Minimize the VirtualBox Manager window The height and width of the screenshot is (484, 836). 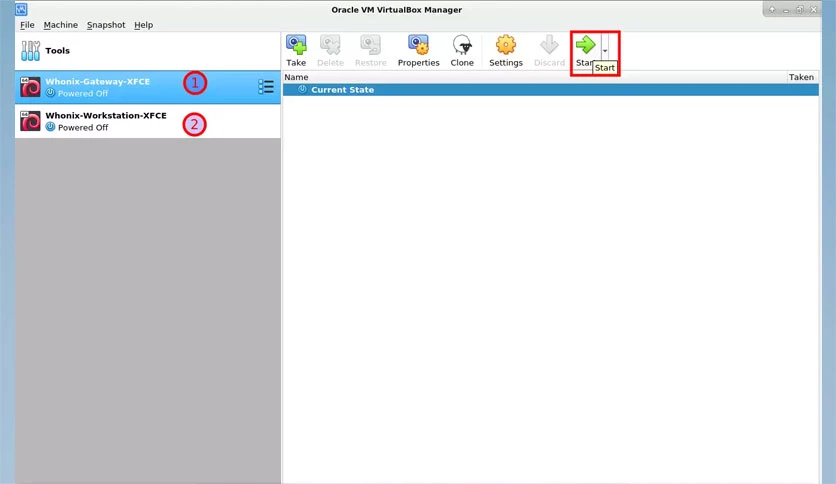pyautogui.click(x=785, y=10)
